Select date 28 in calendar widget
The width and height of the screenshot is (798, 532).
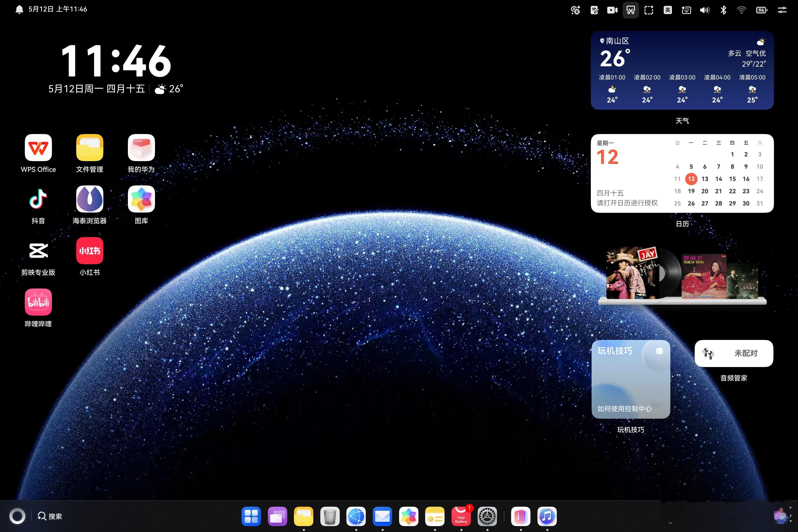[719, 204]
